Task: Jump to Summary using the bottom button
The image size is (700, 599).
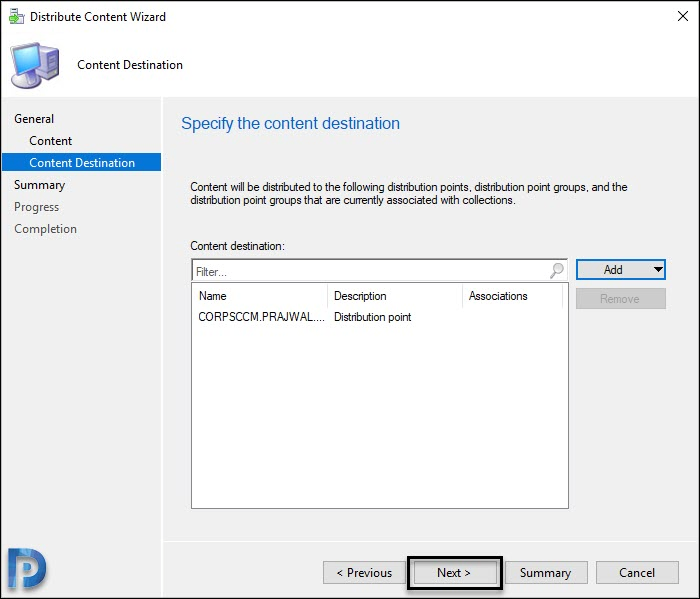Action: (x=546, y=573)
